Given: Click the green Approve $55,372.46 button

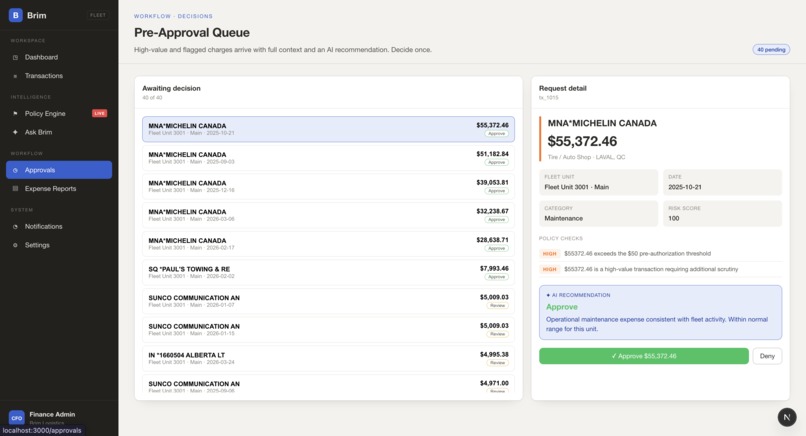Looking at the screenshot, I should [644, 356].
